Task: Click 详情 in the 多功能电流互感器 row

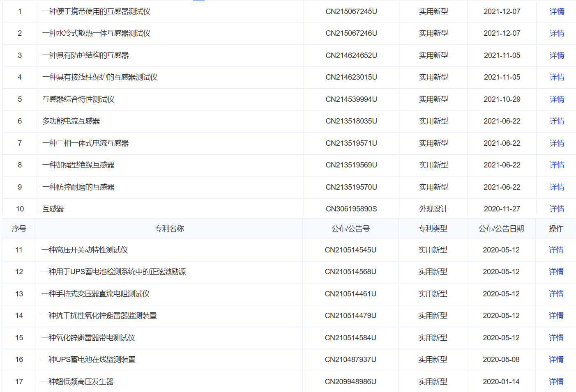Action: click(557, 121)
